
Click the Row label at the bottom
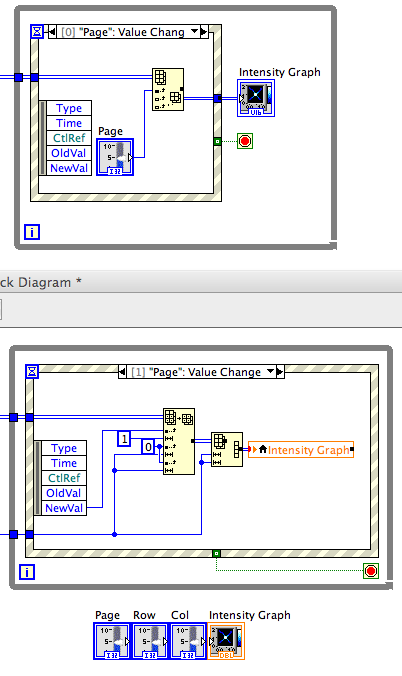[x=144, y=615]
